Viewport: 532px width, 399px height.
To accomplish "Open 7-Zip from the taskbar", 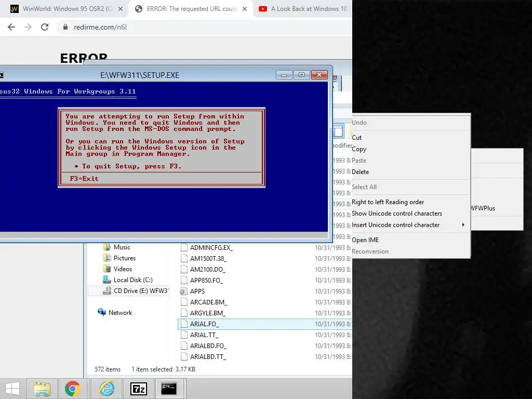I will (x=138, y=389).
